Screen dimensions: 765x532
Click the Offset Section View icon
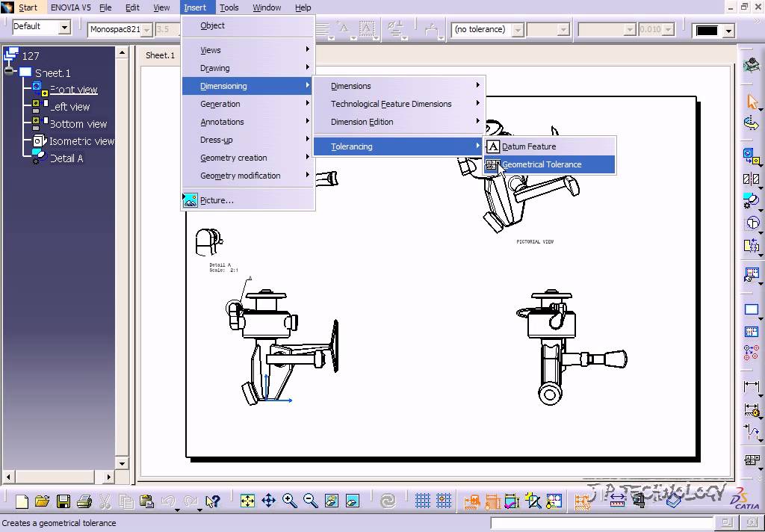click(x=752, y=179)
